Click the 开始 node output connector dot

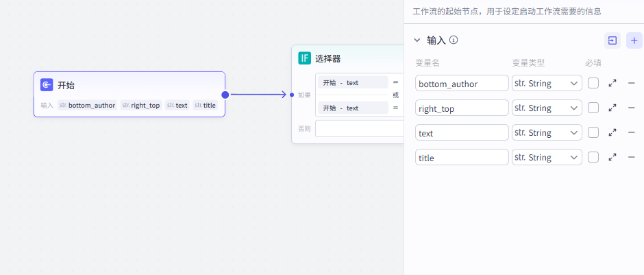pyautogui.click(x=225, y=95)
